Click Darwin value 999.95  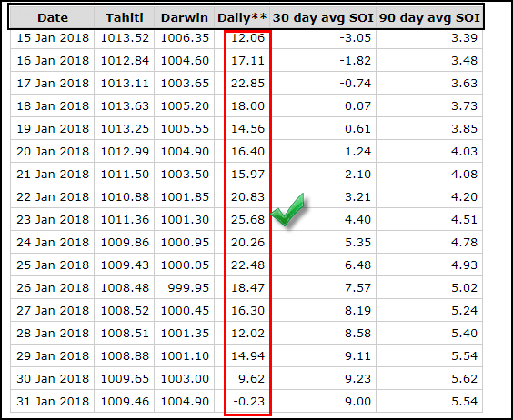pyautogui.click(x=188, y=288)
